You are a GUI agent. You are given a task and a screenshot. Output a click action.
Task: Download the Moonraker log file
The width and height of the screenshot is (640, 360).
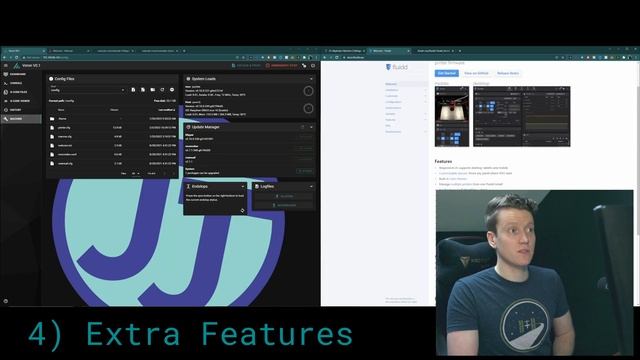(x=284, y=205)
